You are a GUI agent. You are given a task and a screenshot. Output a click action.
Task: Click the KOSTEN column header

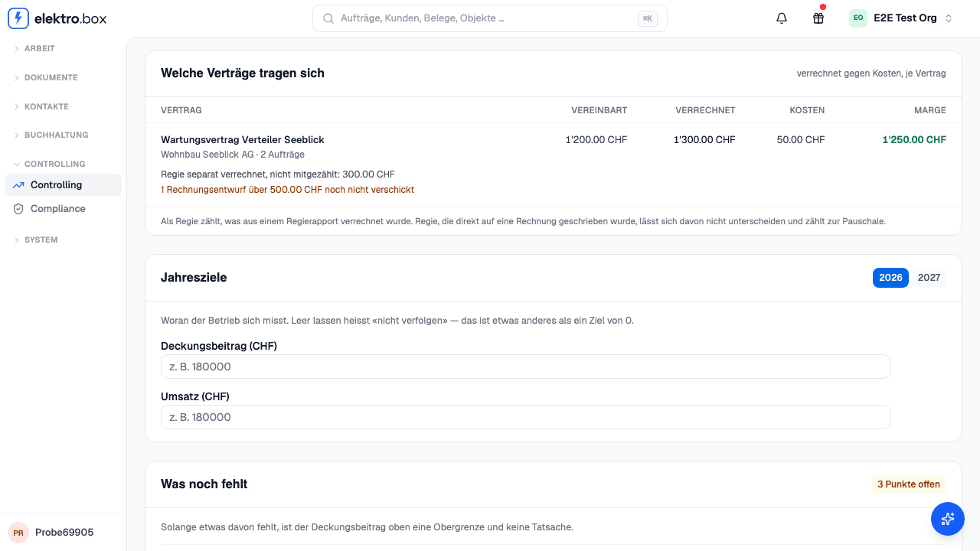point(807,110)
